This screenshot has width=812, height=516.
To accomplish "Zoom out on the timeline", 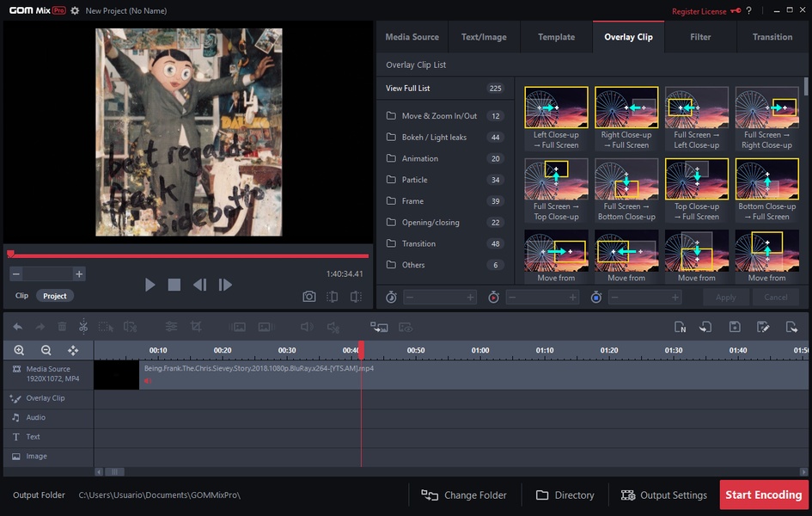I will pos(46,350).
